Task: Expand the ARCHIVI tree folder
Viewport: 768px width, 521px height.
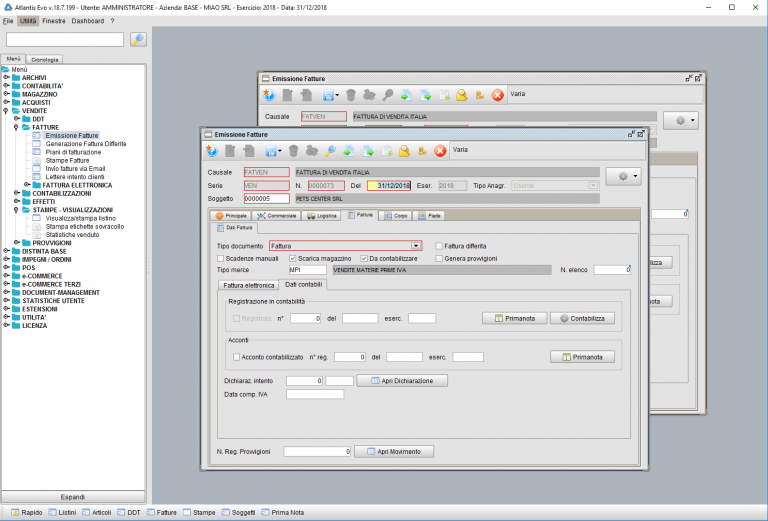Action: click(x=6, y=77)
